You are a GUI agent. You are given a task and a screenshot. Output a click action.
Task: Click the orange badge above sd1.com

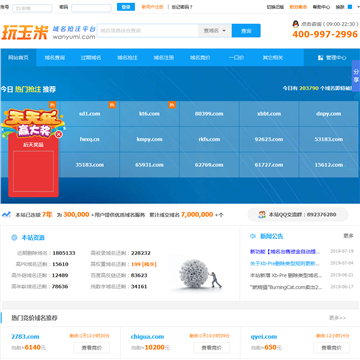tap(112, 105)
